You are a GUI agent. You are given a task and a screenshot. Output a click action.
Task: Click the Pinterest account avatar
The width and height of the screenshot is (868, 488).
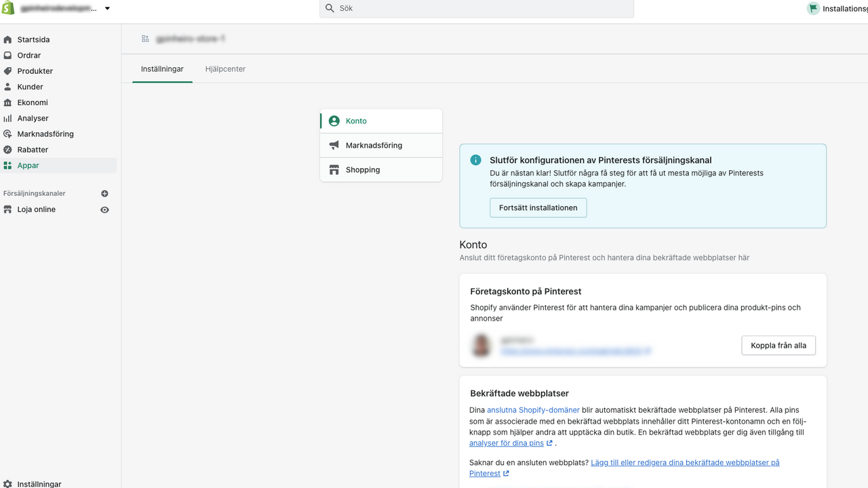tap(481, 346)
